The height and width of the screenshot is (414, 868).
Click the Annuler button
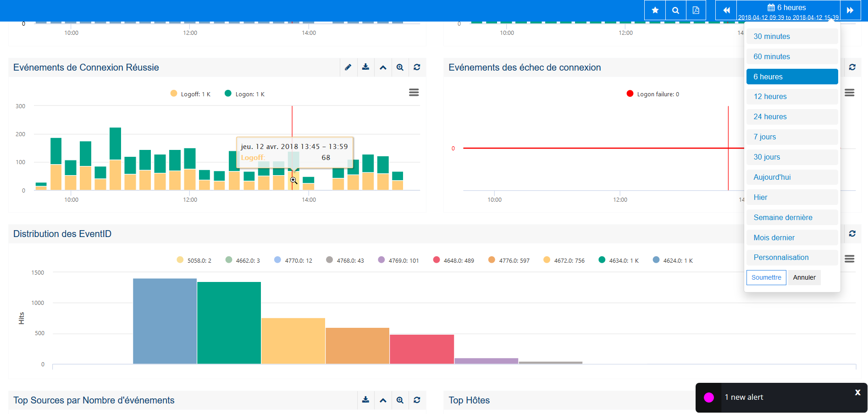[804, 277]
